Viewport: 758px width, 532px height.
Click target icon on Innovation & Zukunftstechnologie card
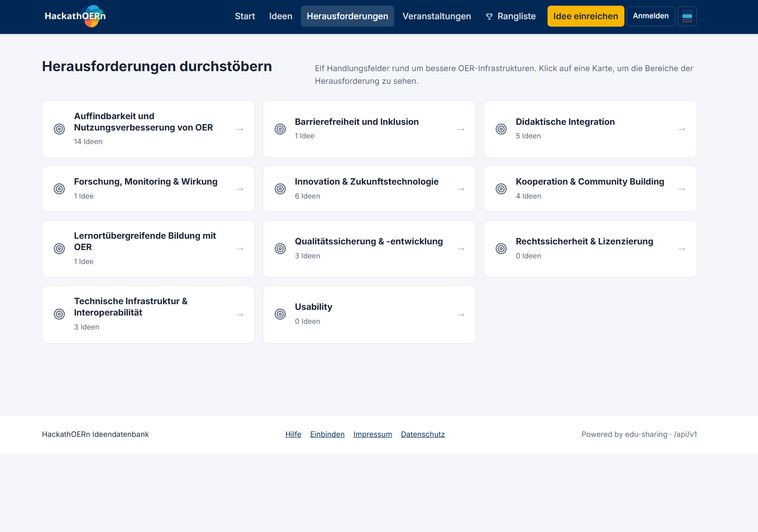280,189
